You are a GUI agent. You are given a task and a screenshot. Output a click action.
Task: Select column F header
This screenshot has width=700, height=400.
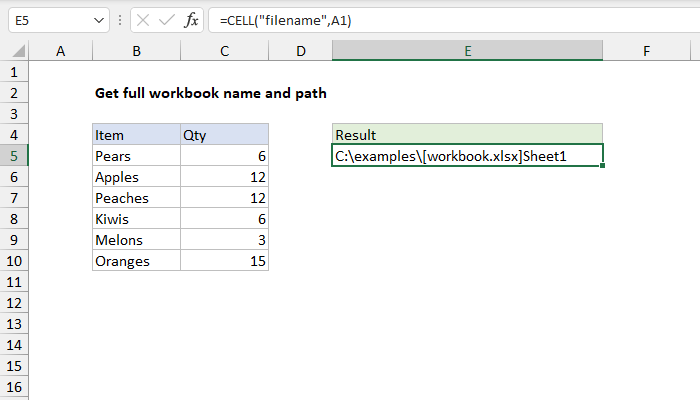646,51
